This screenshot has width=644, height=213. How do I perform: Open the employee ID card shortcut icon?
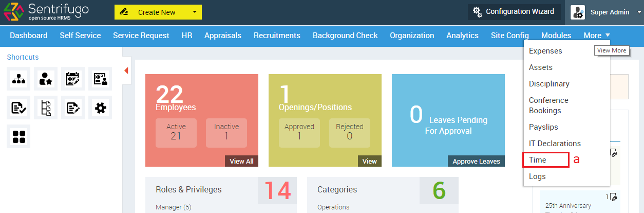[100, 78]
